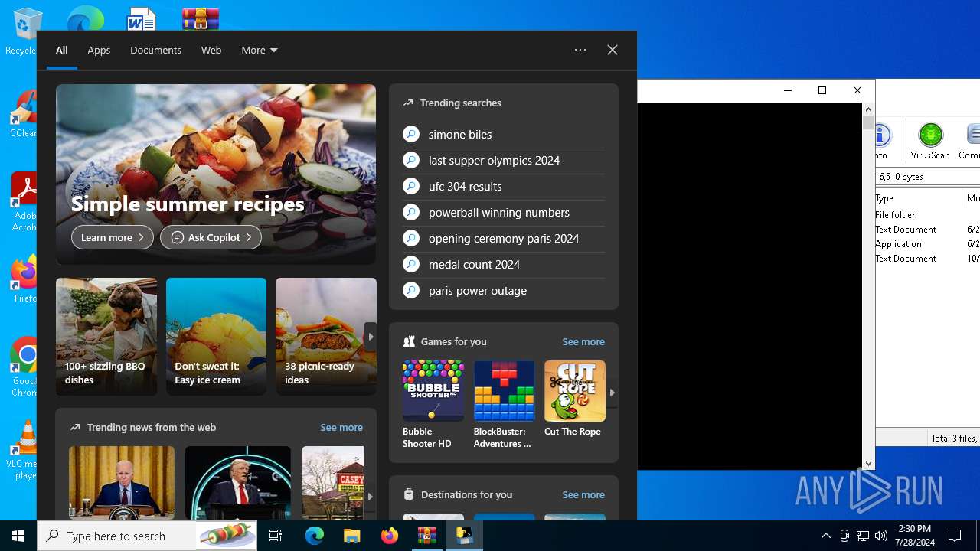Viewport: 980px width, 551px height.
Task: Open Bubble Shooter HD game
Action: [x=433, y=405]
